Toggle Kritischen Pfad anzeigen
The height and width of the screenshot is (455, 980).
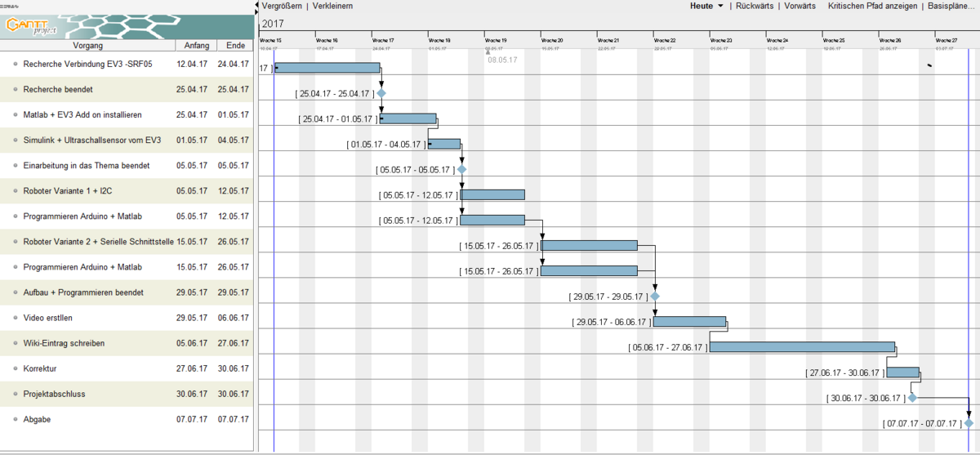pos(873,6)
